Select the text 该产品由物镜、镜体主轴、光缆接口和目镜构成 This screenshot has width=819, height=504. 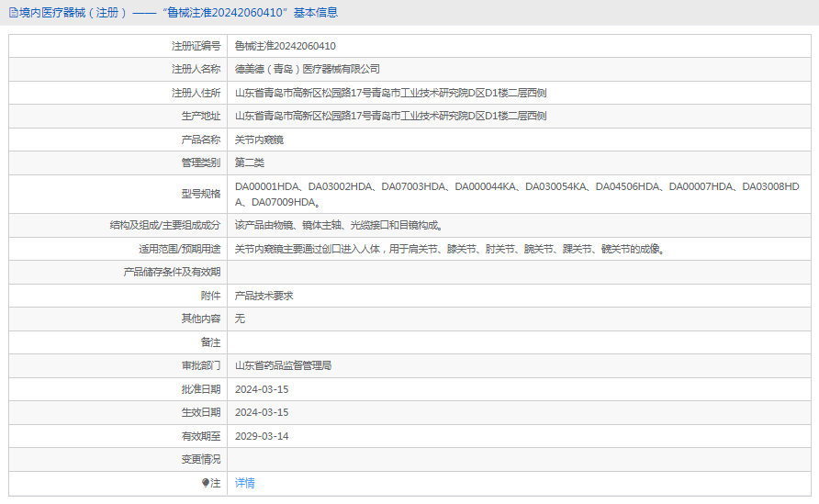click(x=339, y=225)
